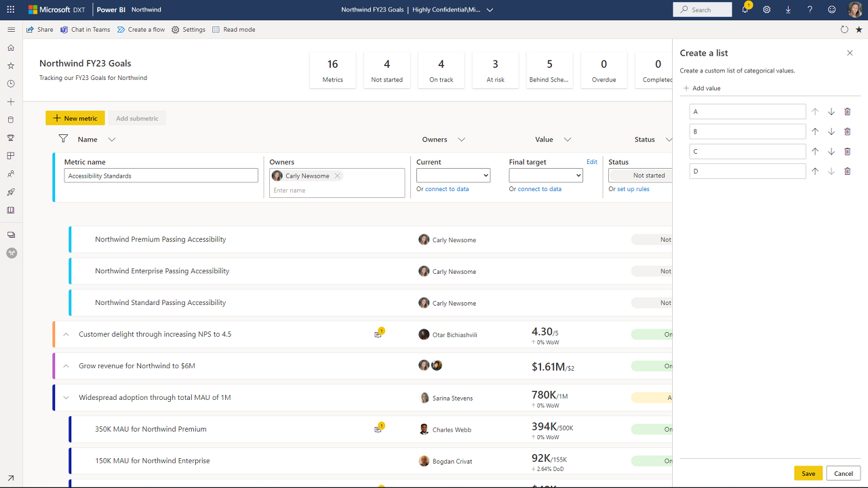868x488 pixels.
Task: Open settings gear in top bar
Action: coord(766,10)
